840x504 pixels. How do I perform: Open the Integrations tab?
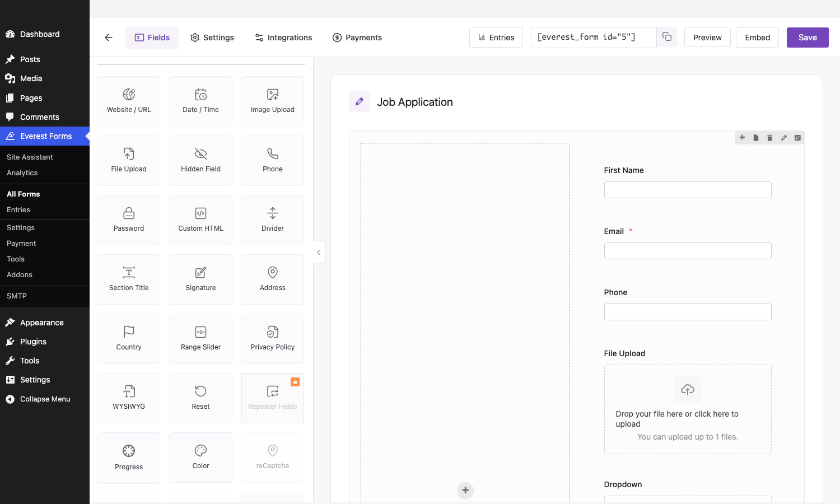pos(283,38)
